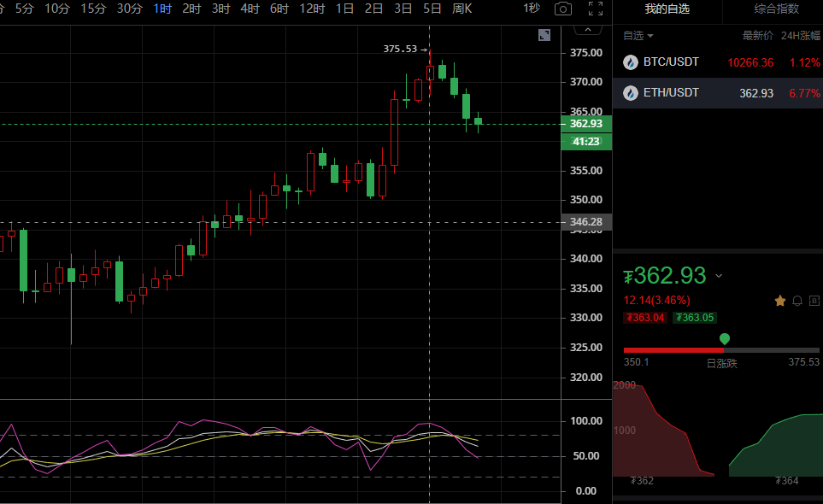This screenshot has height=504, width=823.
Task: Click the ETH/USDT coin logo icon
Action: pos(631,93)
